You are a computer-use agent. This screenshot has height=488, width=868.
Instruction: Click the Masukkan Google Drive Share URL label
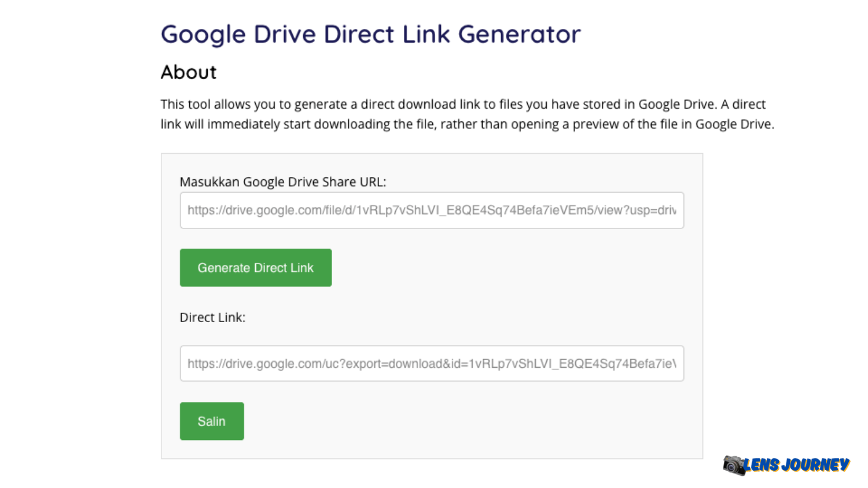(282, 182)
